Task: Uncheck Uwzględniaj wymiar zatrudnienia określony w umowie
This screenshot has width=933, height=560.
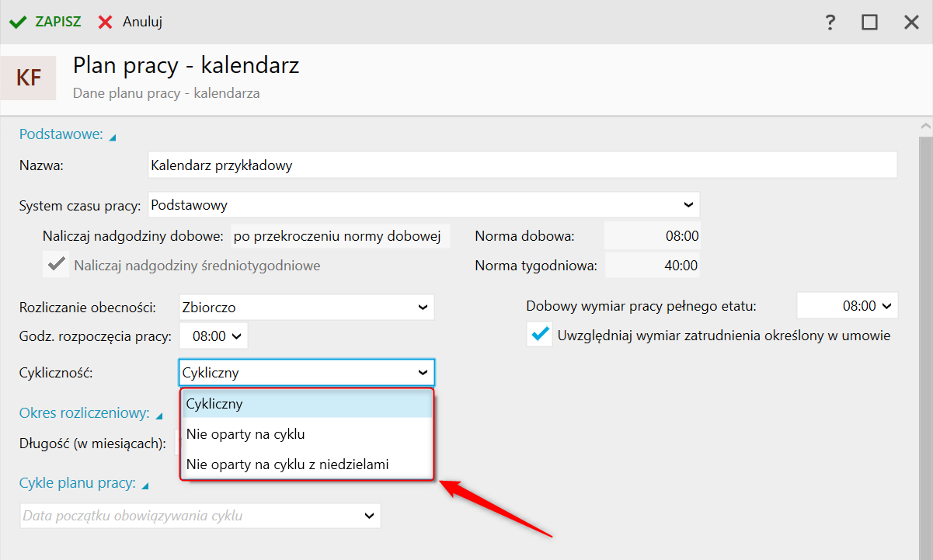Action: 538,336
